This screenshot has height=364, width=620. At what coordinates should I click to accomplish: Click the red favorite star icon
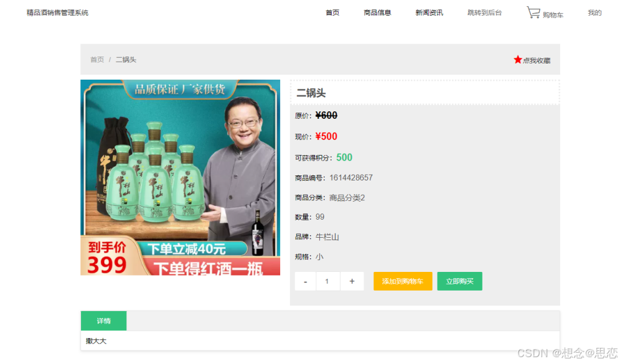517,60
